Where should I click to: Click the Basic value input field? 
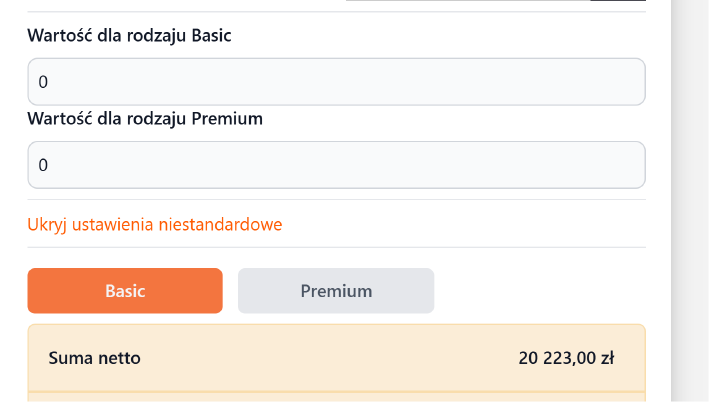pyautogui.click(x=336, y=82)
